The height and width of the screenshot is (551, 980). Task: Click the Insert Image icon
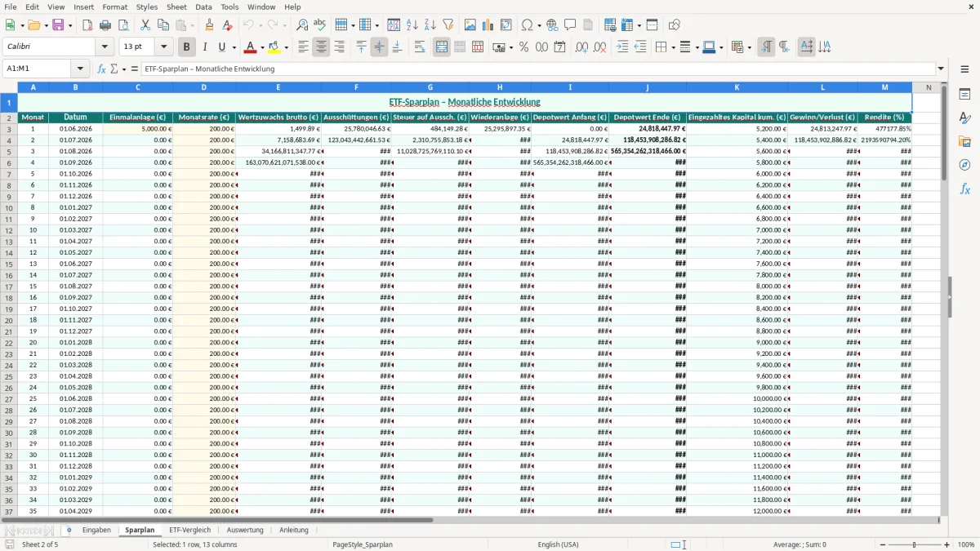[x=470, y=25]
